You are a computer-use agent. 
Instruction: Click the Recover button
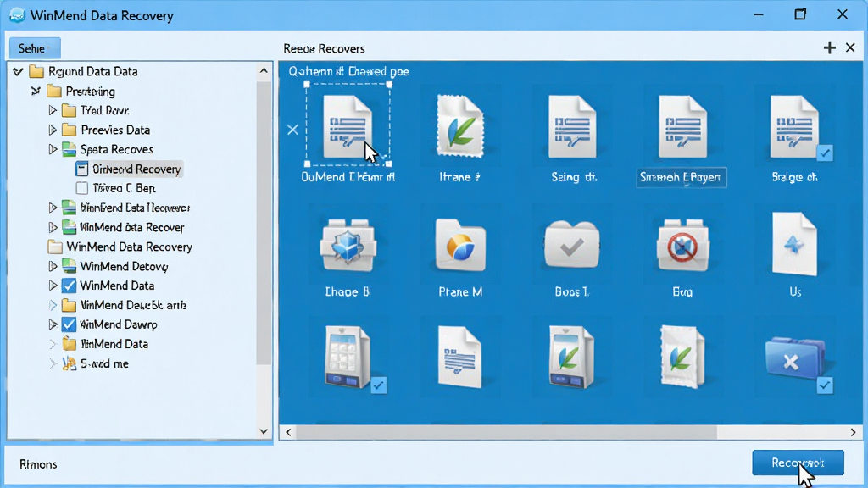point(798,463)
